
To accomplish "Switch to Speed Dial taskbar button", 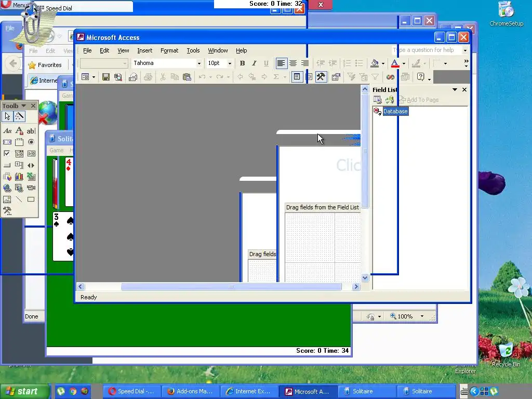I will pos(131,391).
